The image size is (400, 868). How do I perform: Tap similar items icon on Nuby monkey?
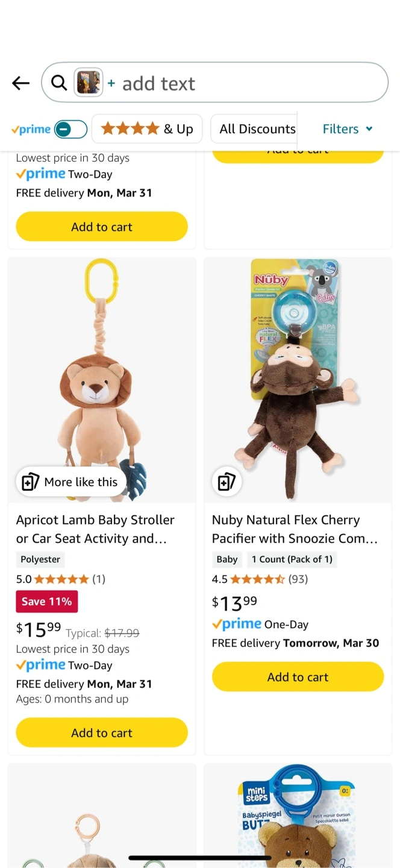click(x=227, y=482)
